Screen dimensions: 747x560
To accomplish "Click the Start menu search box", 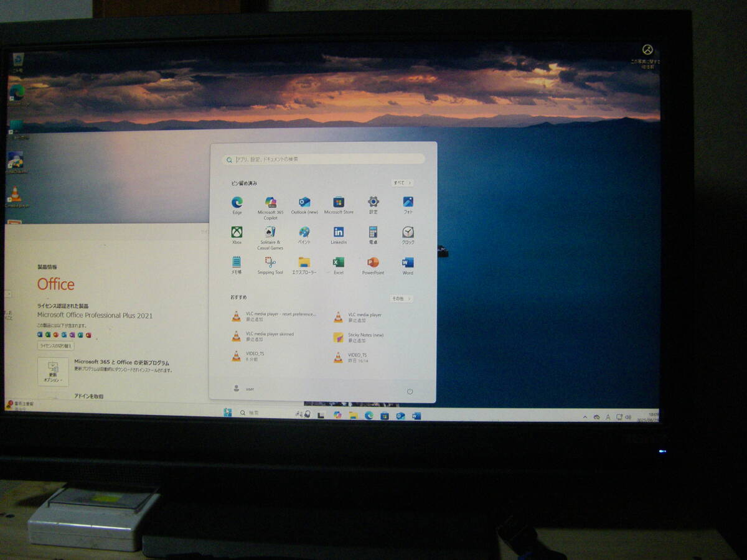I will pos(323,159).
